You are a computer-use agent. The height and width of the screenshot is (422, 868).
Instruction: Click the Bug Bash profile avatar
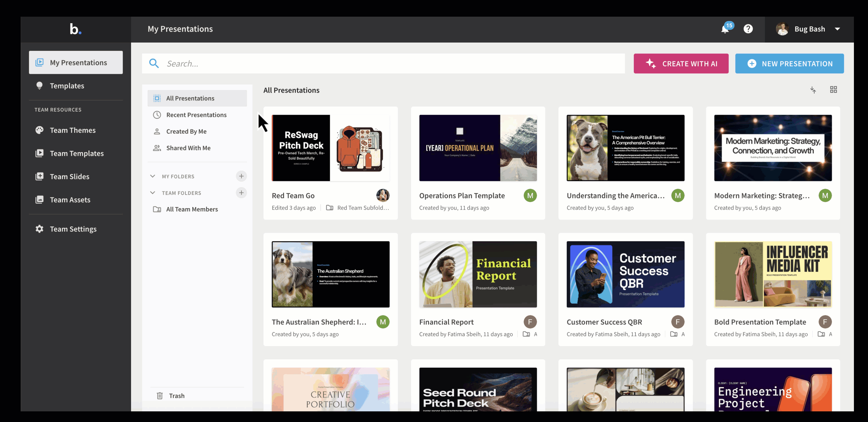(x=782, y=29)
